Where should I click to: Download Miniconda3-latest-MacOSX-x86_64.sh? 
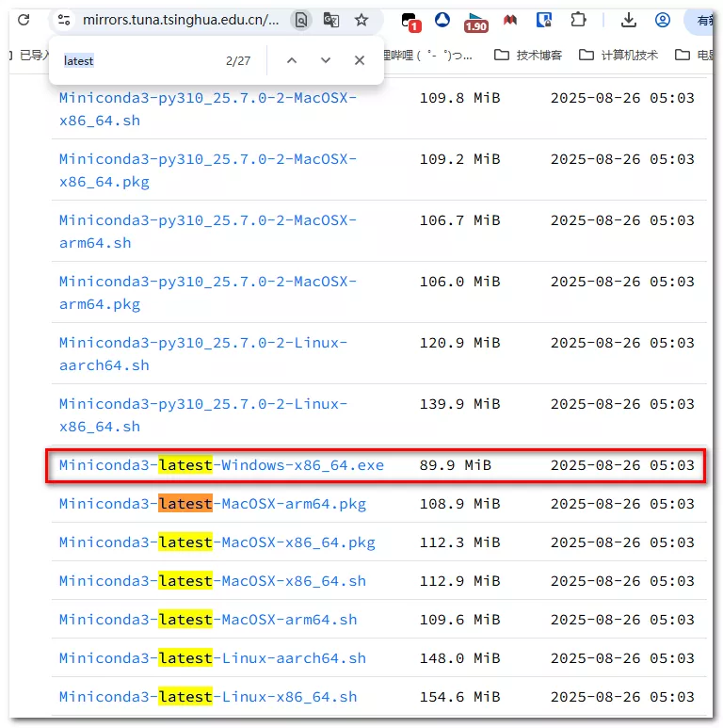[x=213, y=581]
